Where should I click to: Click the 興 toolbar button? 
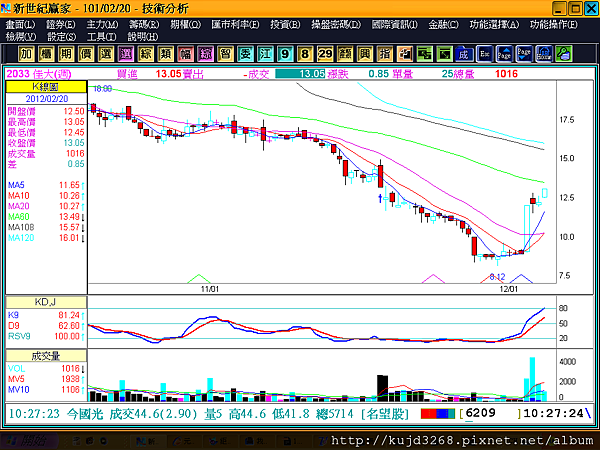pyautogui.click(x=365, y=54)
